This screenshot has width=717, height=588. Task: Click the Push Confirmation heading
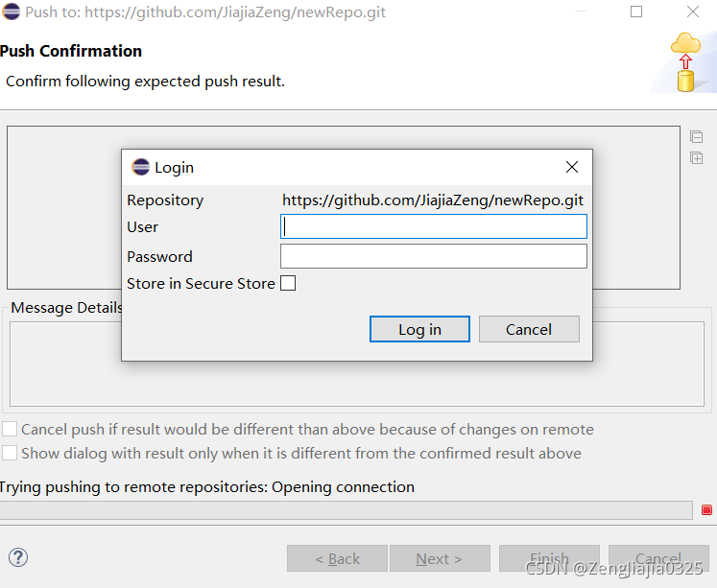pyautogui.click(x=71, y=51)
